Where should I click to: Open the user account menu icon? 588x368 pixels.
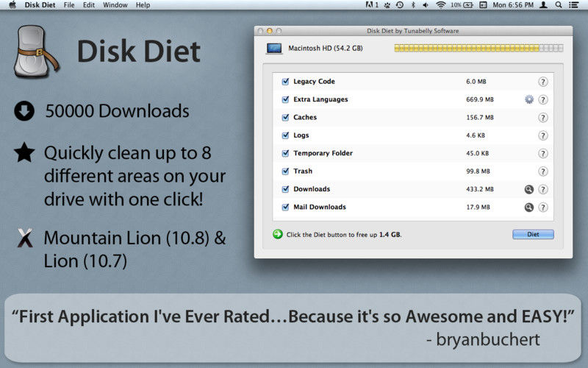click(x=543, y=5)
